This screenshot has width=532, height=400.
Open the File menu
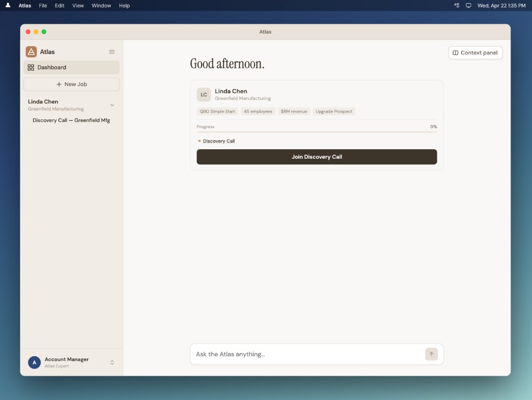pyautogui.click(x=43, y=5)
